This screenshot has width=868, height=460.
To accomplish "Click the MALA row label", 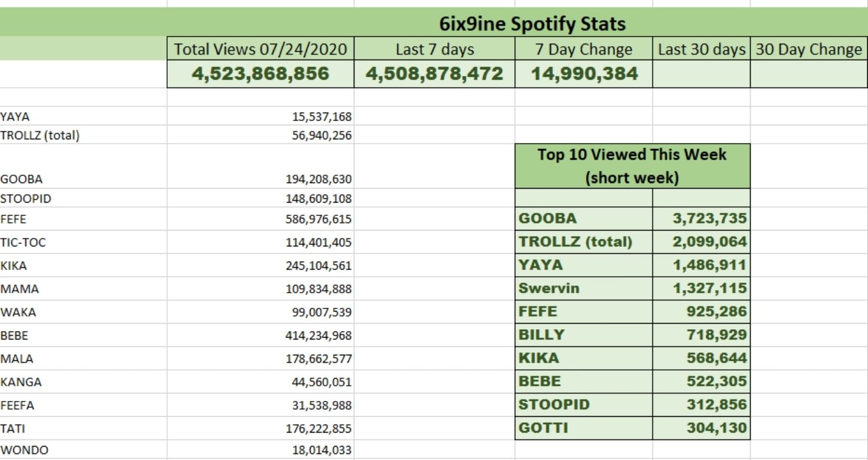I will (x=17, y=359).
